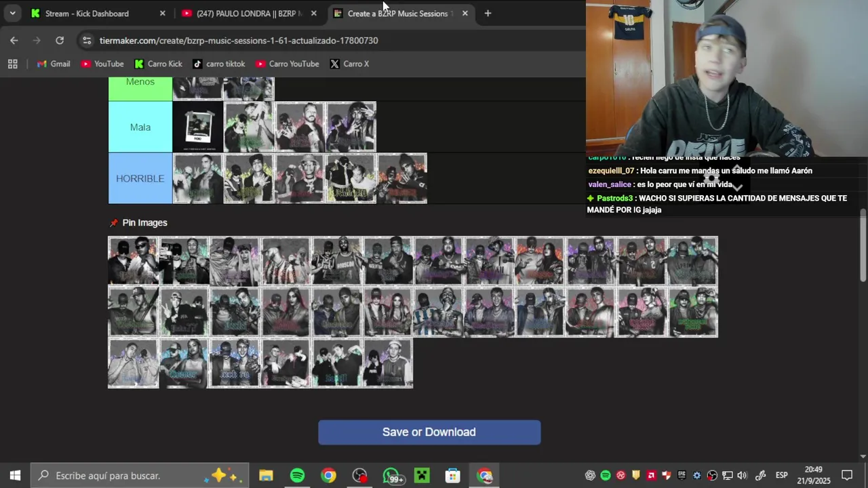This screenshot has width=868, height=488.
Task: Open the bookmarks apps grid icon
Action: (x=12, y=64)
